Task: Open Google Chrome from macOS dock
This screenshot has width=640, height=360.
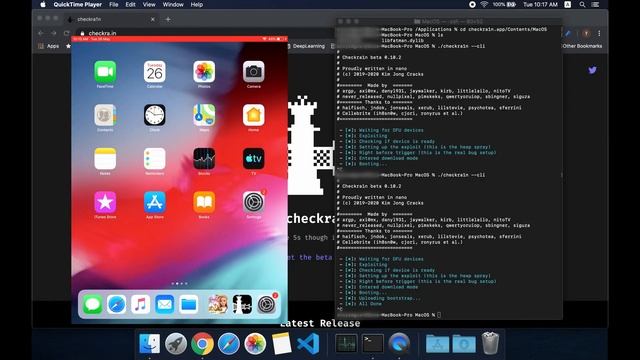Action: pos(202,344)
